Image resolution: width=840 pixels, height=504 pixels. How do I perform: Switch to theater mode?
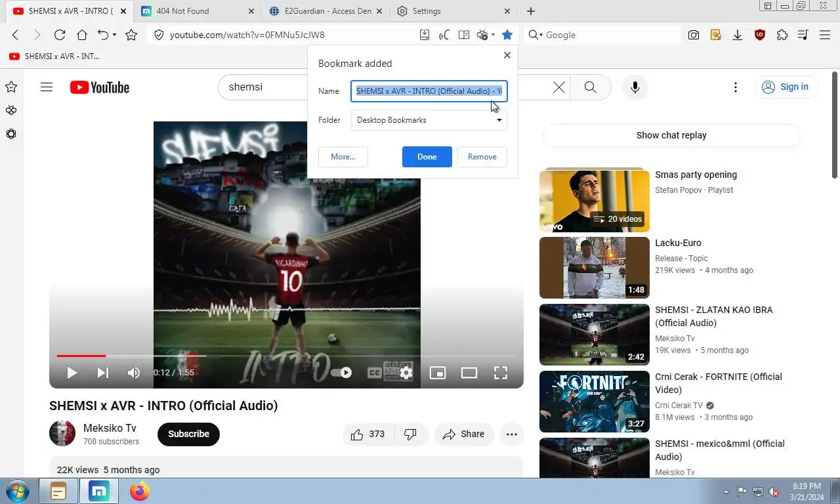(x=469, y=373)
